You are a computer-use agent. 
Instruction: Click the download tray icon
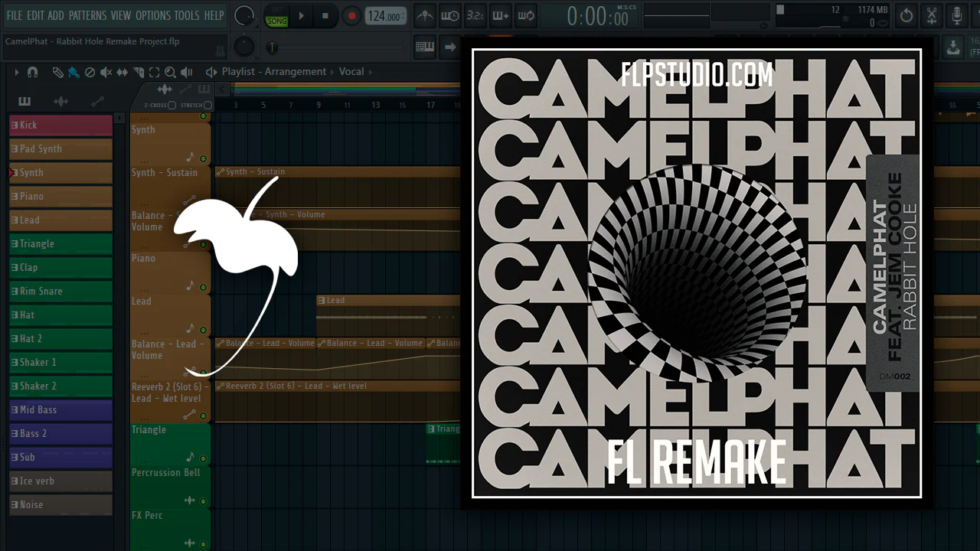[x=953, y=47]
